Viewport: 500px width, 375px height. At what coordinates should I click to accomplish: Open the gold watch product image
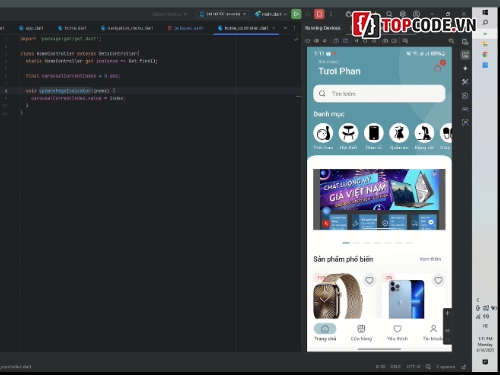337,296
